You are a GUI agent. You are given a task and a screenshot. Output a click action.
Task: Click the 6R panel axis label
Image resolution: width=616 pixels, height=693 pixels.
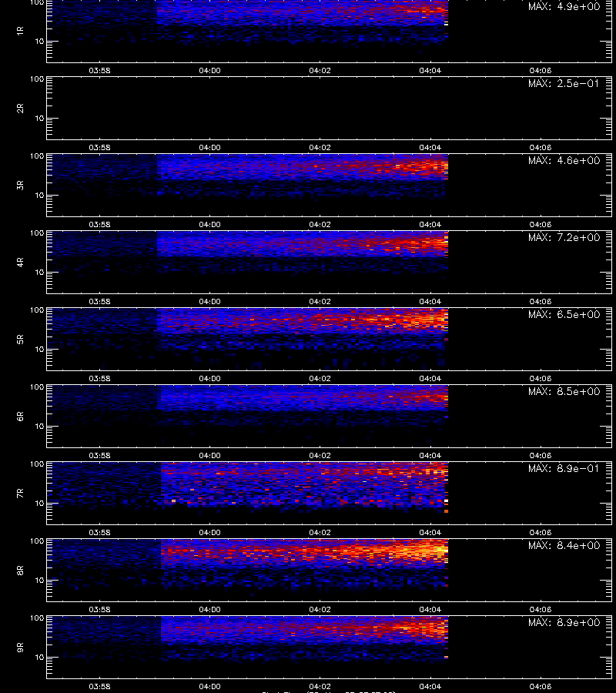point(20,416)
